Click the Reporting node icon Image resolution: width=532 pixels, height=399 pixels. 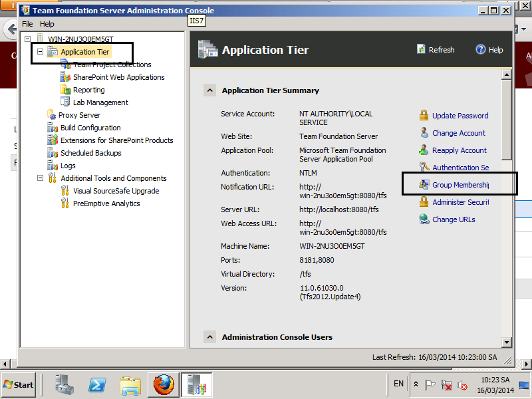coord(65,90)
